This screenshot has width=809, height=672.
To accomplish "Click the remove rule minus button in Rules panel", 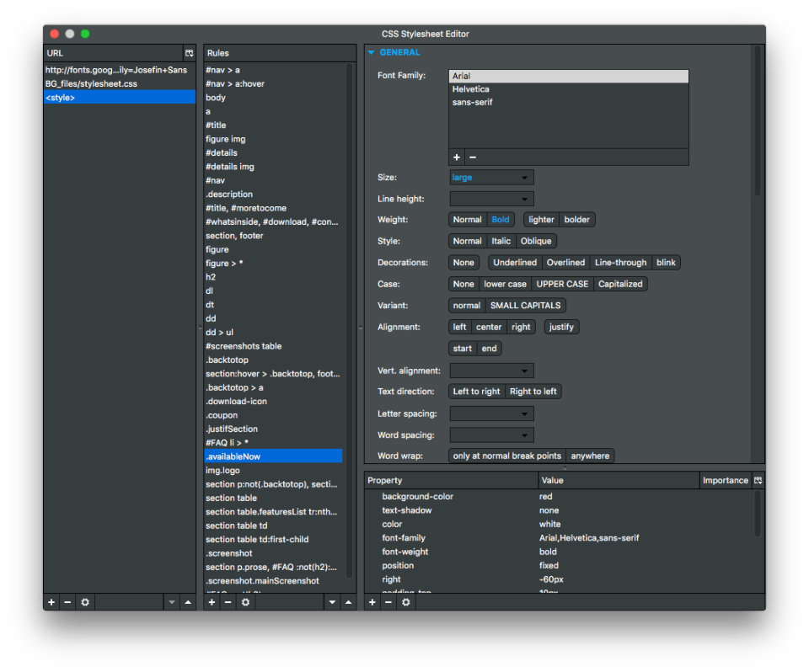I will 228,602.
